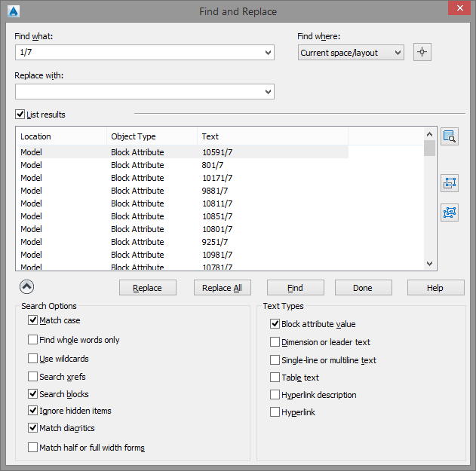Click the Create selection set (highlighted) icon

[450, 183]
